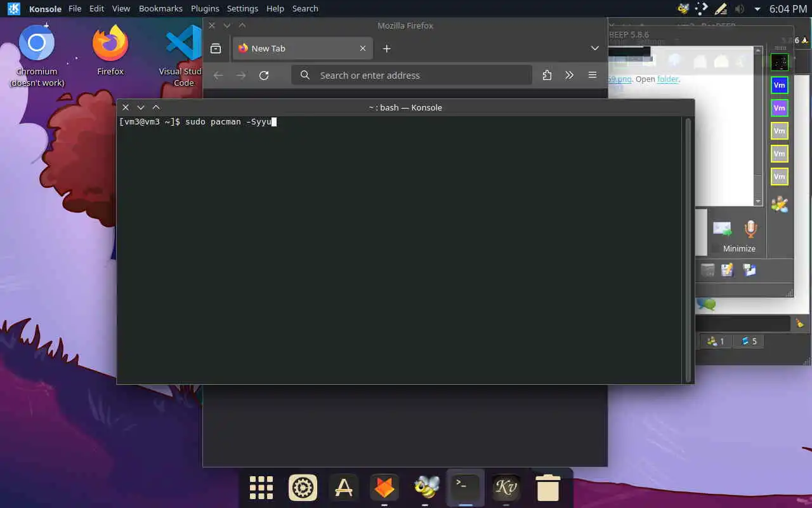Open the Bookmarks menu
Screen dimensions: 812x508
click(160, 9)
